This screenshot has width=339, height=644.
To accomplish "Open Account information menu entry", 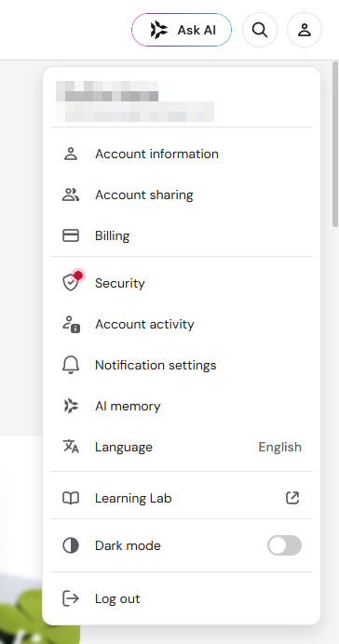I will coord(182,154).
